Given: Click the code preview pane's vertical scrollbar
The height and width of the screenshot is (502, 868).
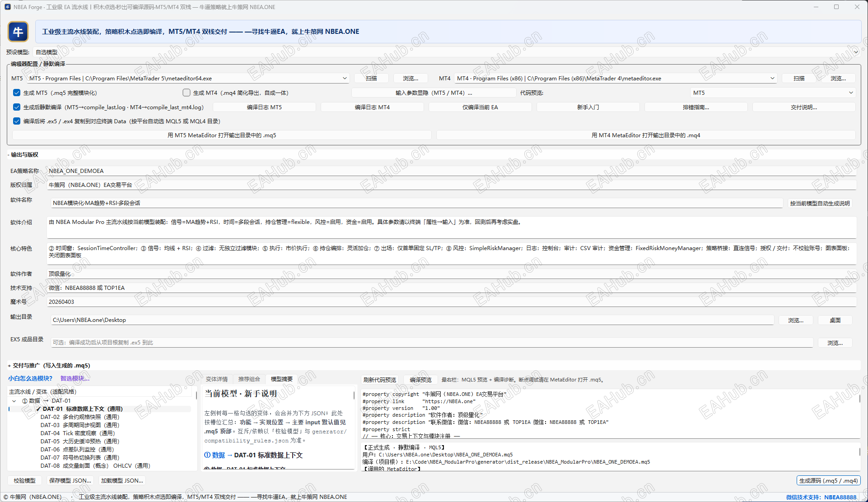Looking at the screenshot, I should point(859,399).
